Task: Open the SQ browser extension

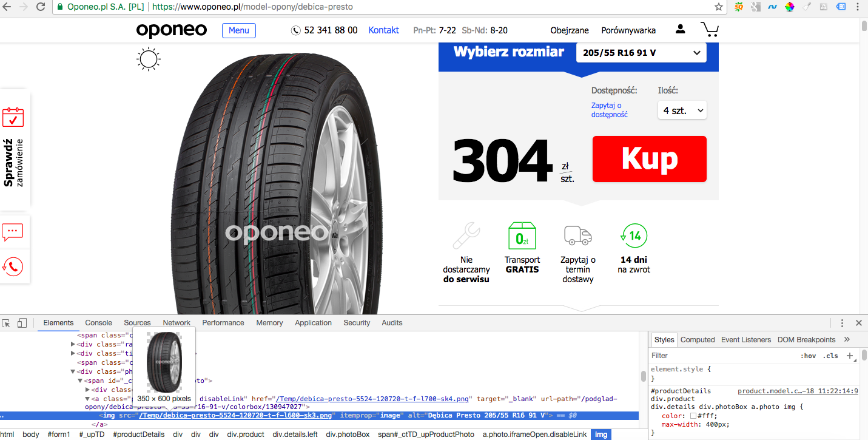Action: [x=738, y=7]
